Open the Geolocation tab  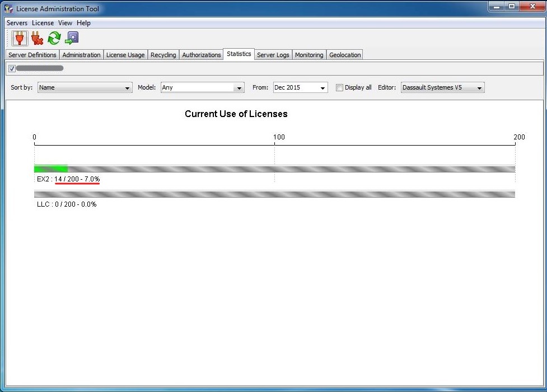[344, 54]
